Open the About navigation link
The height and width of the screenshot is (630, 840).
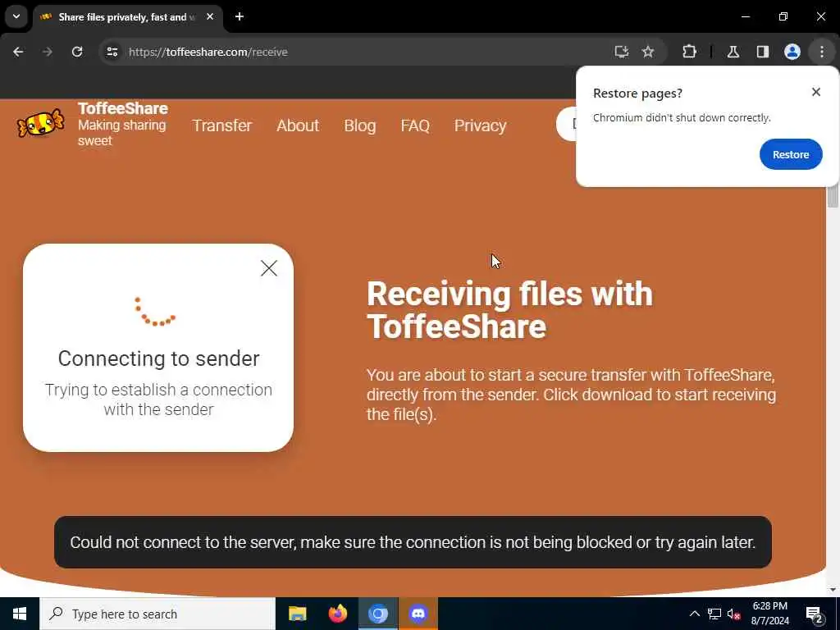coord(298,126)
